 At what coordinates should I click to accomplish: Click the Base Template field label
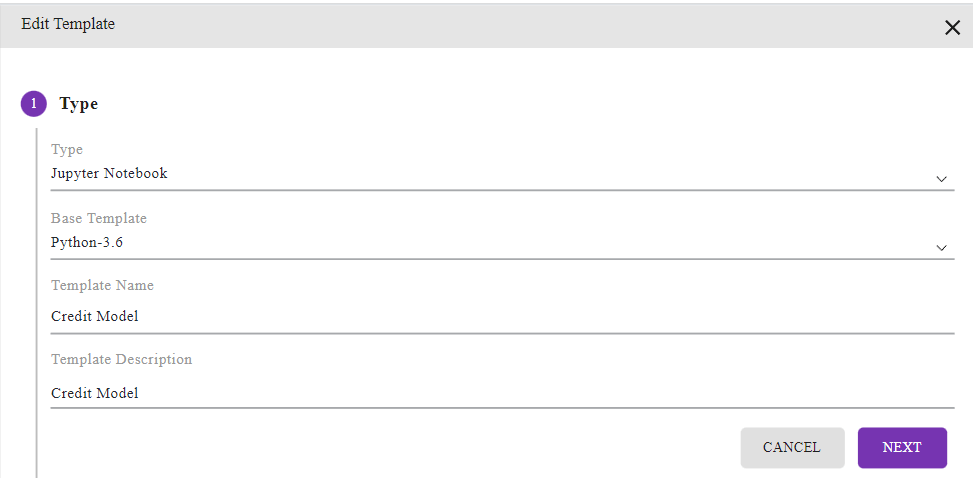(x=99, y=219)
